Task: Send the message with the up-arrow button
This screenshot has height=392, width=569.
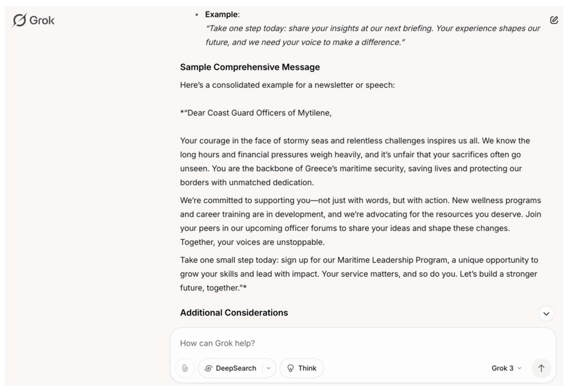Action: coord(541,368)
